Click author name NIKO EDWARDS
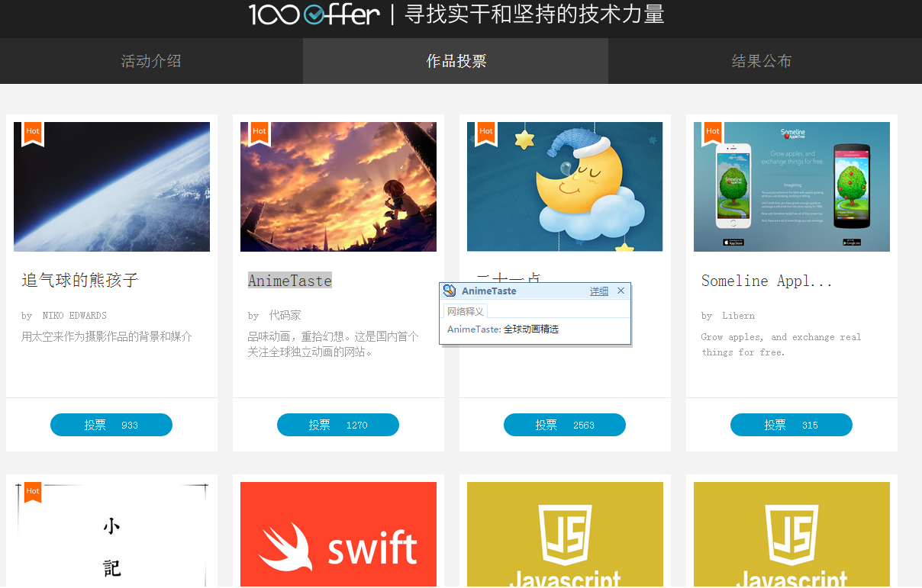Screen dimensions: 922x588 [75, 316]
